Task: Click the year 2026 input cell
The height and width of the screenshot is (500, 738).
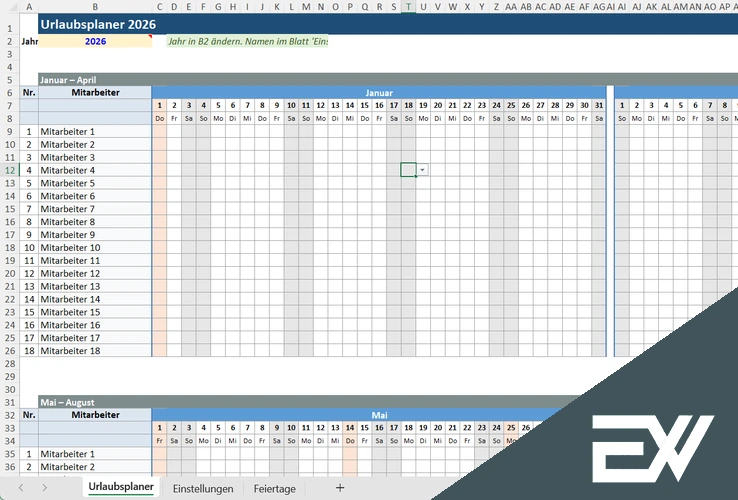Action: [x=96, y=41]
